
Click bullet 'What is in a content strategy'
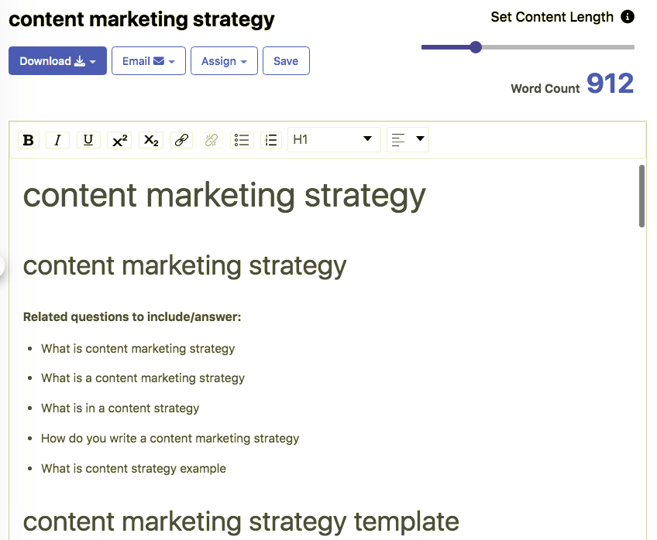tap(120, 408)
